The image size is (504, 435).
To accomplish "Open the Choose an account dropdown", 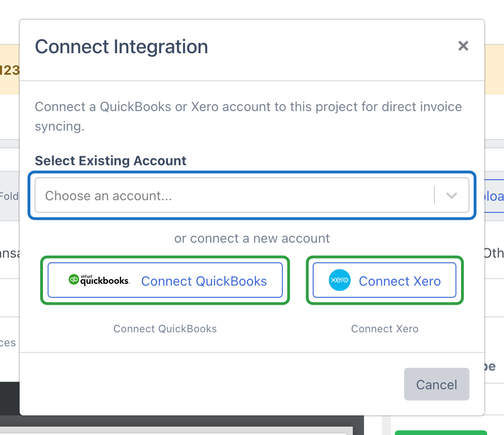I will 252,195.
